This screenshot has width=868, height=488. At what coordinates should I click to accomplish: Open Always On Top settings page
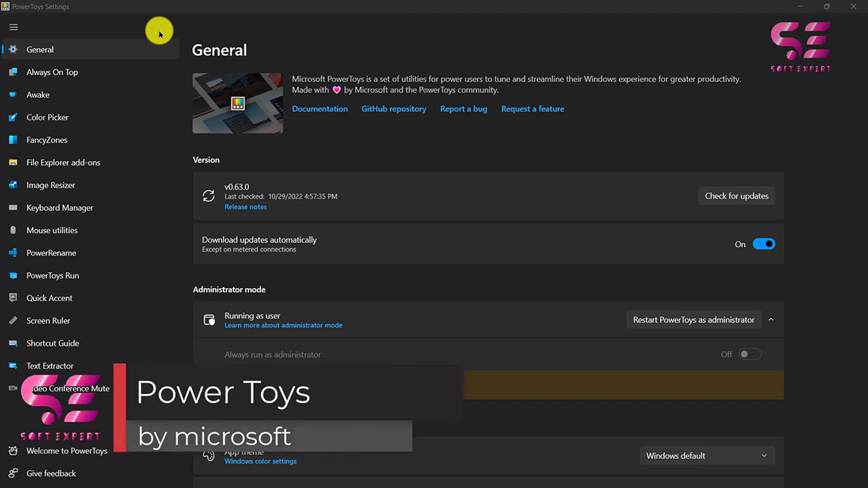pos(91,72)
